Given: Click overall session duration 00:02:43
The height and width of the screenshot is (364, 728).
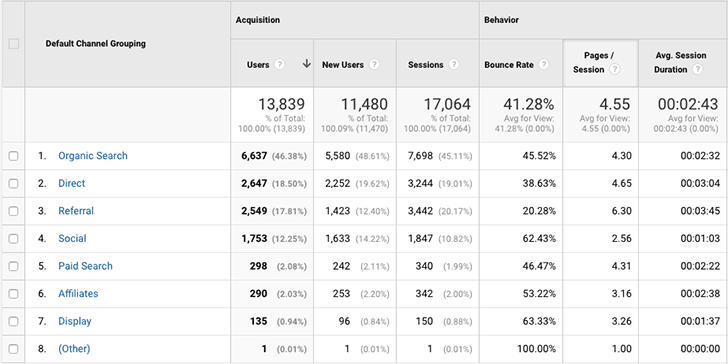Looking at the screenshot, I should pos(688,104).
